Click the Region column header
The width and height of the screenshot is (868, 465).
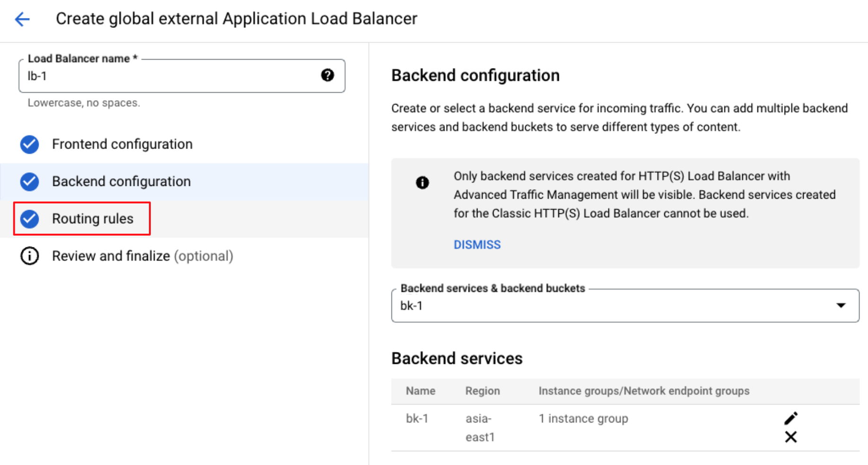point(482,391)
